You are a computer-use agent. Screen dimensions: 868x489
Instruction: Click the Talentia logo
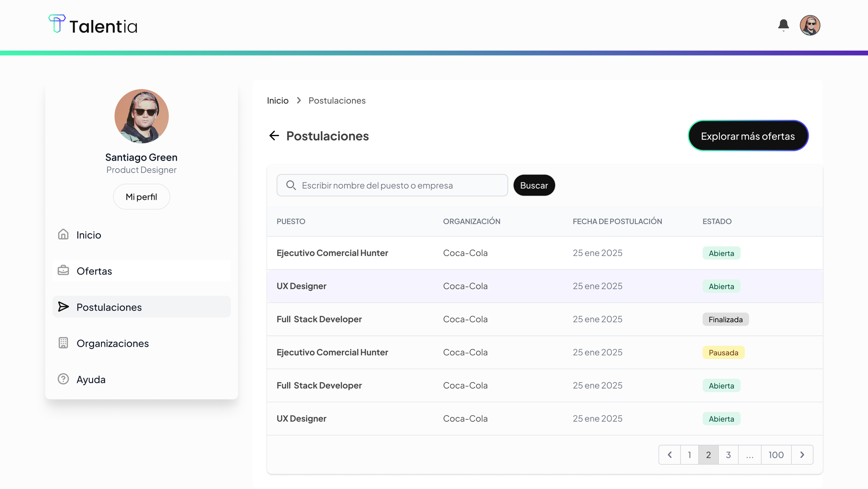click(x=93, y=25)
